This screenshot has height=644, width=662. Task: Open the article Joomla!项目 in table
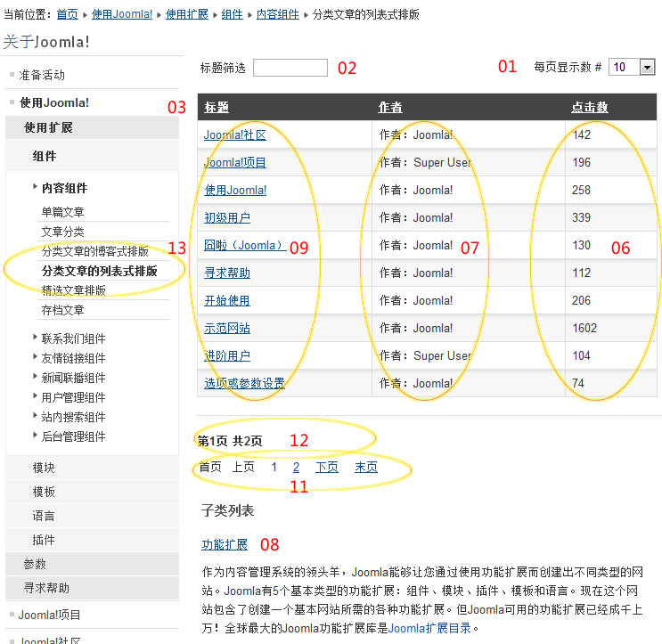pos(234,162)
